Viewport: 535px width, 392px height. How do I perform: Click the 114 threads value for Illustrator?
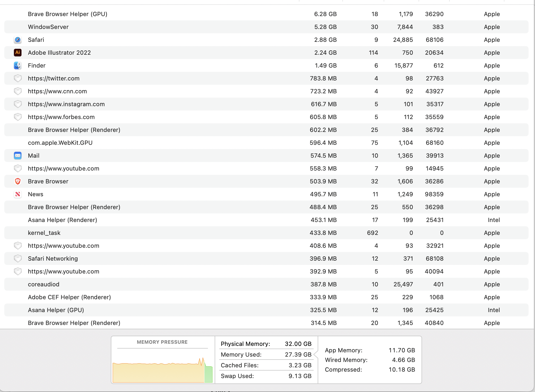[373, 53]
